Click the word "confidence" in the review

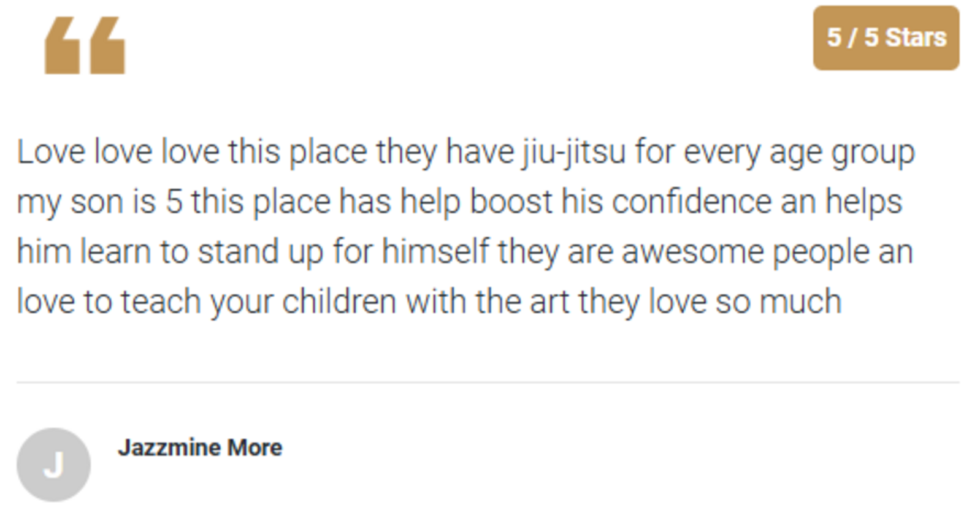point(691,202)
